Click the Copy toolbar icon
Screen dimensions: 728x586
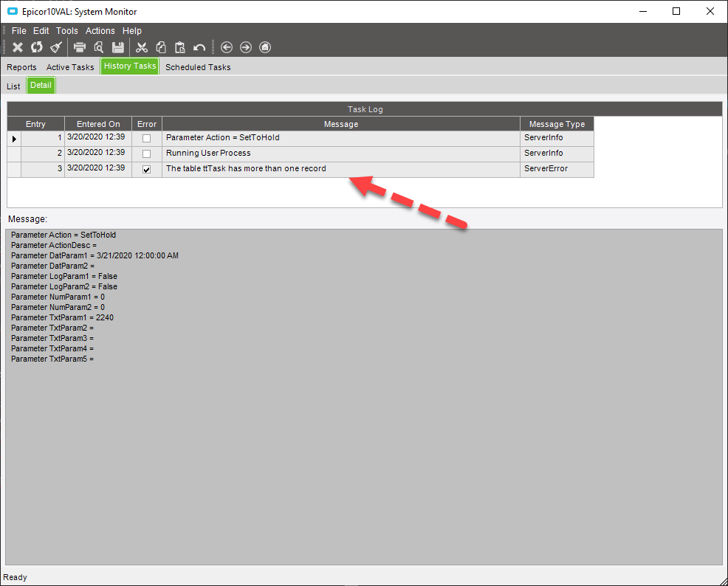161,47
